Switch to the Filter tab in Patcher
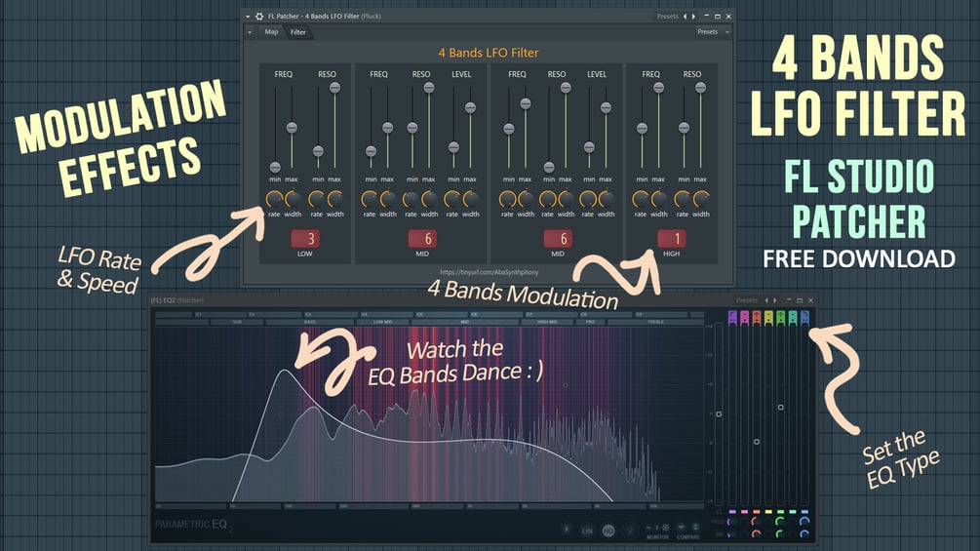The height and width of the screenshot is (551, 980). 298,32
